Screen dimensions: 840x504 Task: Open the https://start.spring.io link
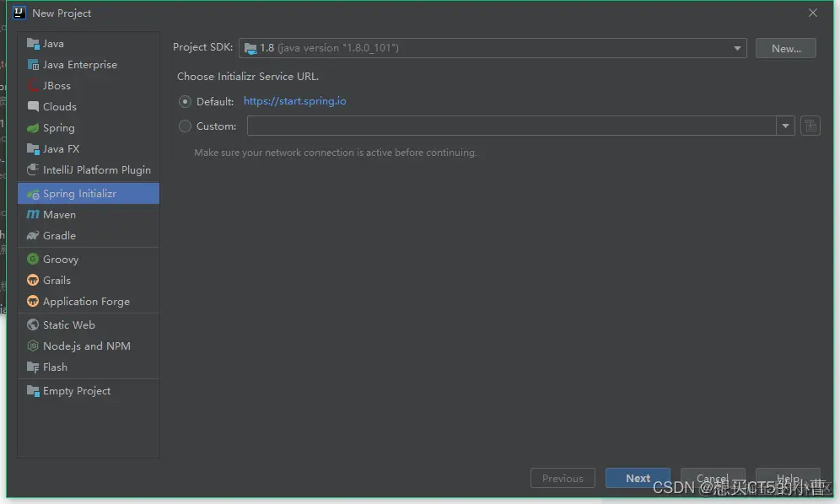[294, 100]
